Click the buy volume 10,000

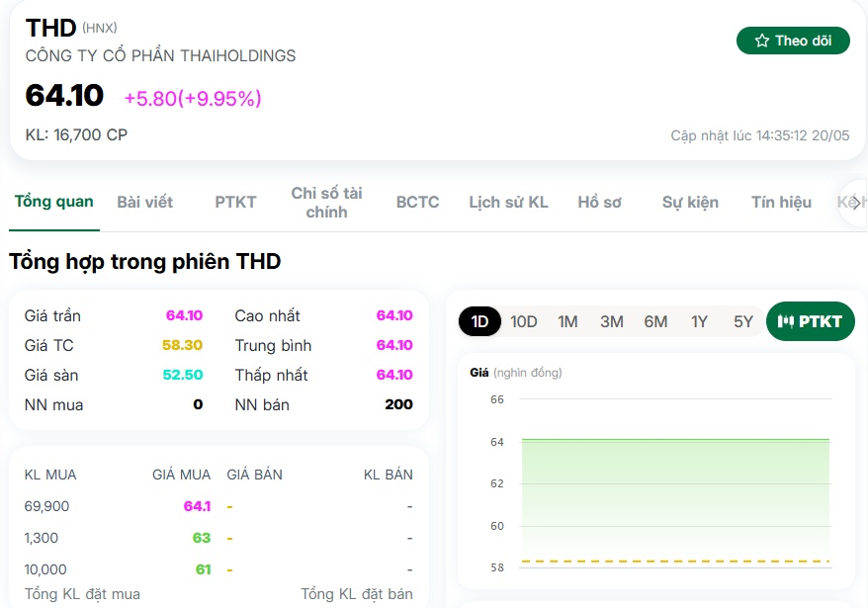pos(45,569)
